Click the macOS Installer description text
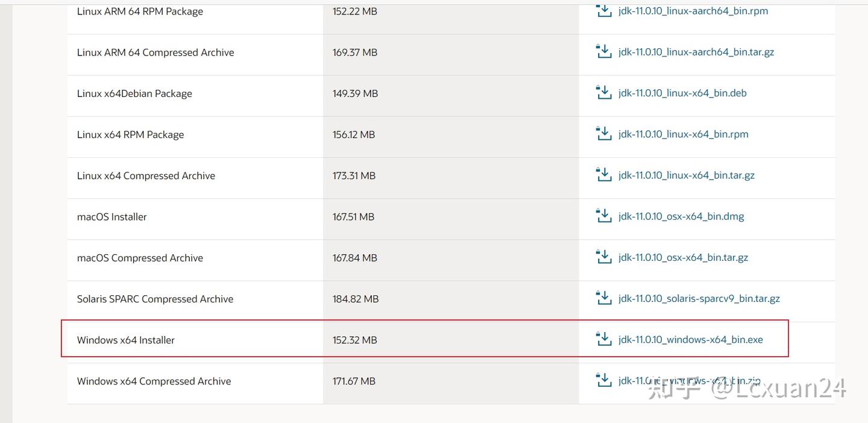 point(112,217)
